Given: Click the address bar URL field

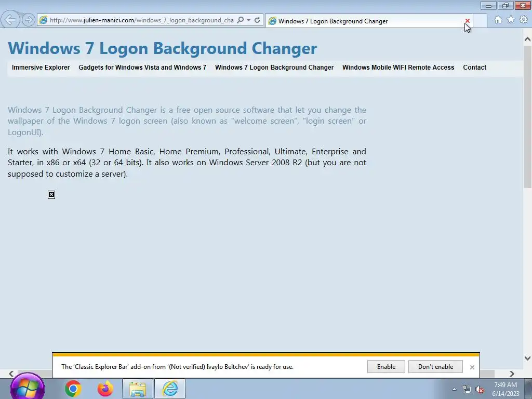Looking at the screenshot, I should click(141, 20).
